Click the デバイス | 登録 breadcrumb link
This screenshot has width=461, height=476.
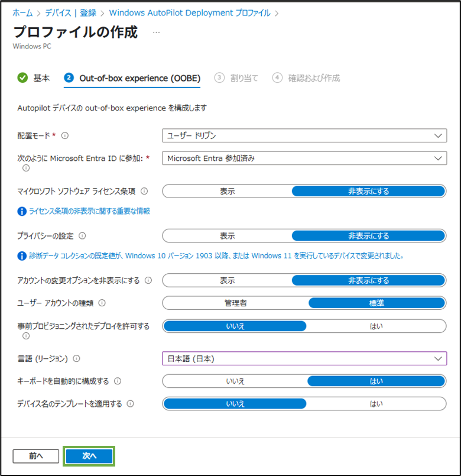pos(71,13)
